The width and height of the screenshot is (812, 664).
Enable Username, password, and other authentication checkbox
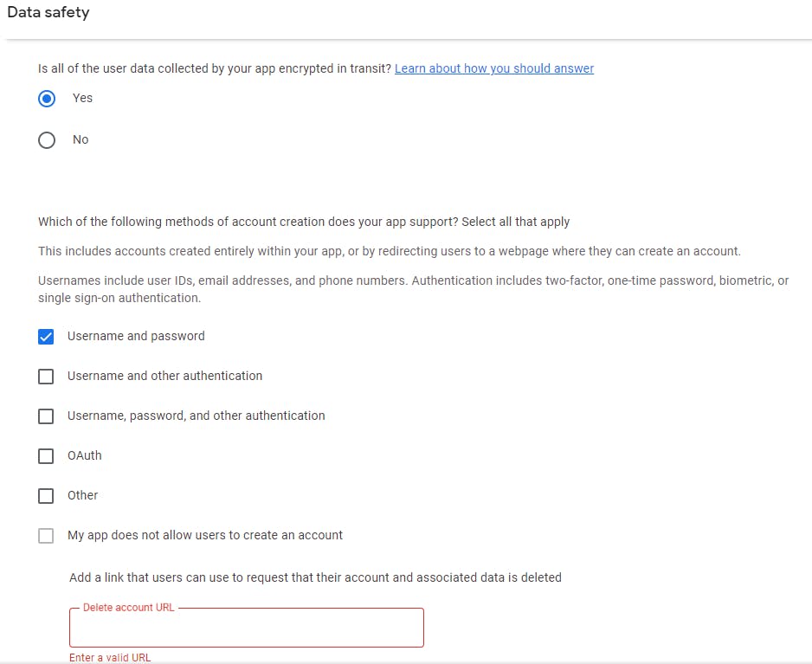tap(46, 416)
